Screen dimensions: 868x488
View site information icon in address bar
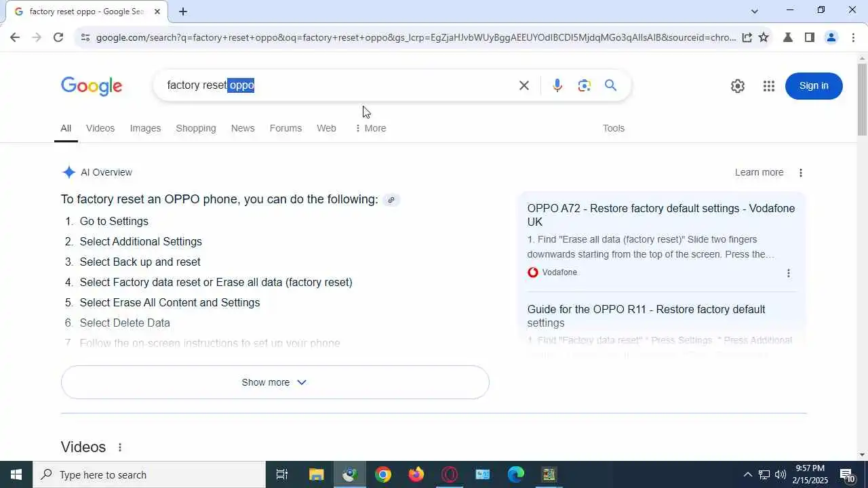coord(85,37)
